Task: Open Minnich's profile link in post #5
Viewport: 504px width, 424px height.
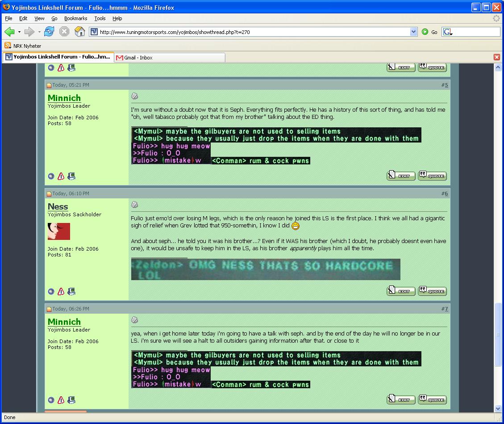Action: (64, 98)
